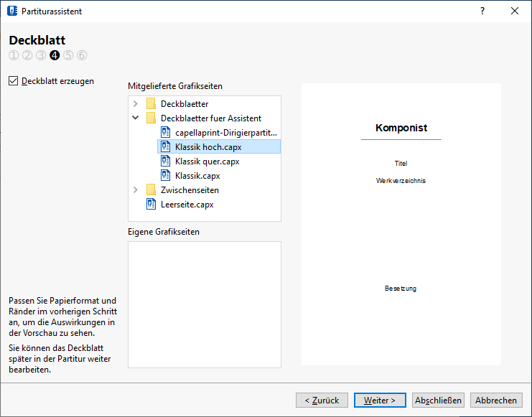Click Abschließen to finish the wizard
532x417 pixels.
coord(438,400)
